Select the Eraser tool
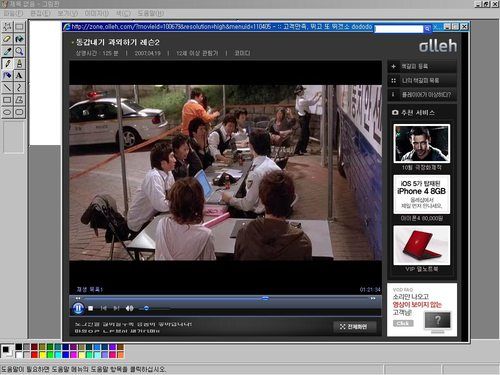500x375 pixels. point(7,39)
